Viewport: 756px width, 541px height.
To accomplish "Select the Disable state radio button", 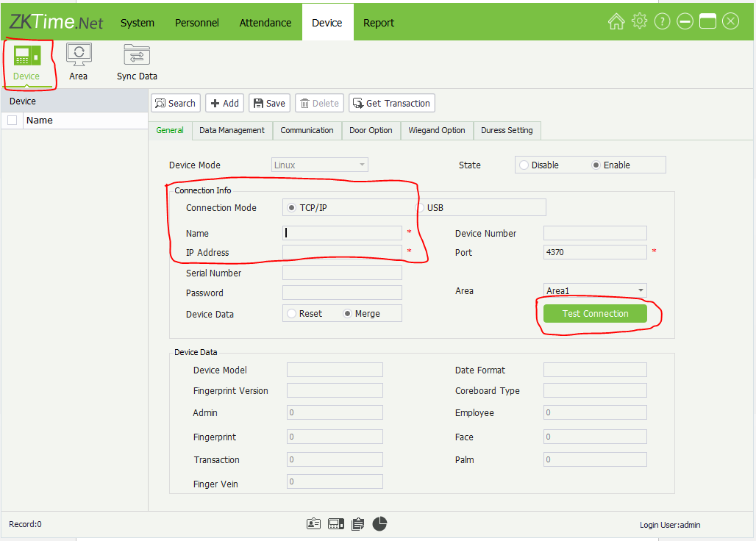I will [524, 165].
